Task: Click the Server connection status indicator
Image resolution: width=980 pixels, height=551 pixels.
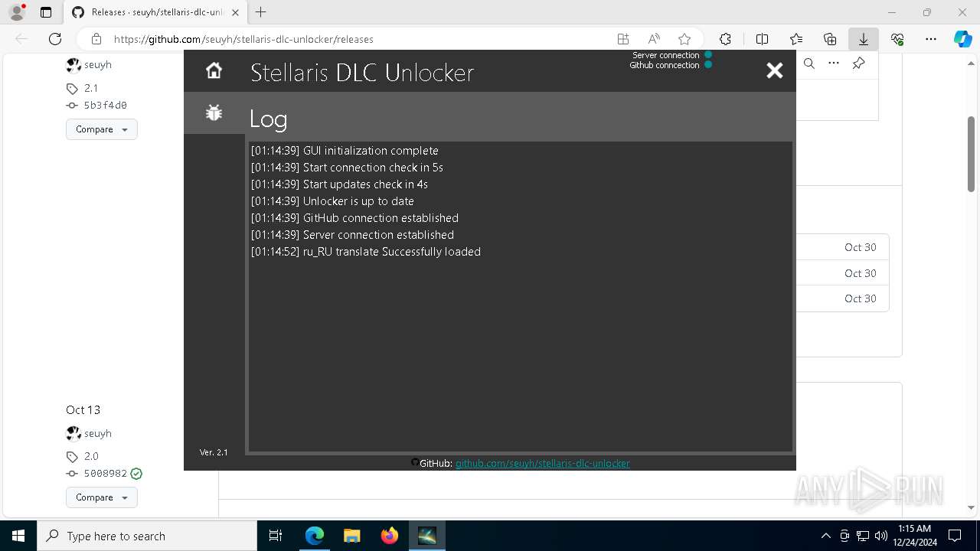Action: point(708,54)
